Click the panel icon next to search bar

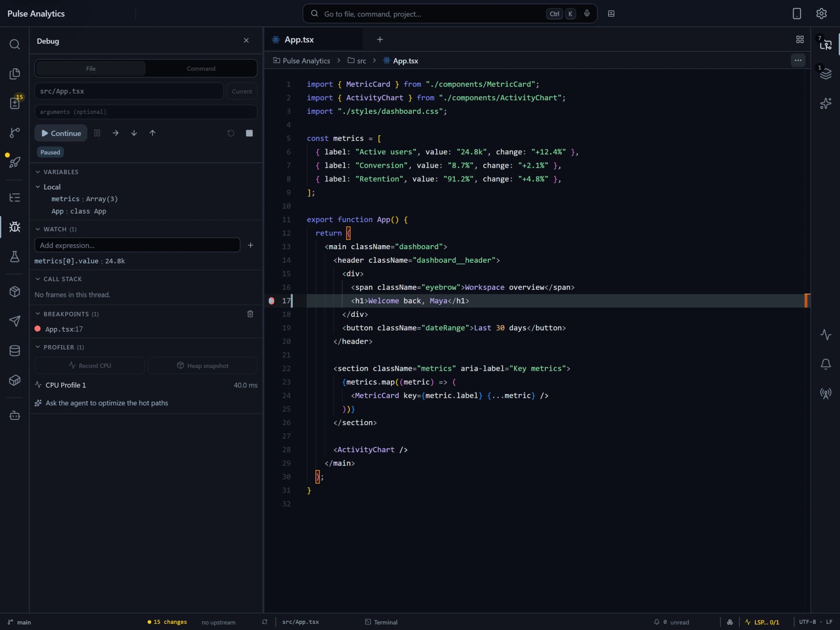click(x=611, y=14)
